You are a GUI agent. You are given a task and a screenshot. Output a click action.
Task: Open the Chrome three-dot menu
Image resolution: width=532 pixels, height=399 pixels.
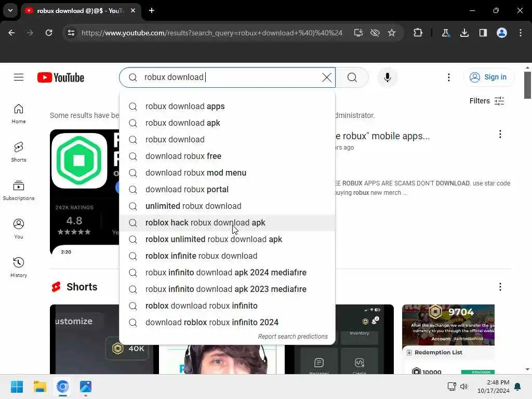tap(521, 33)
